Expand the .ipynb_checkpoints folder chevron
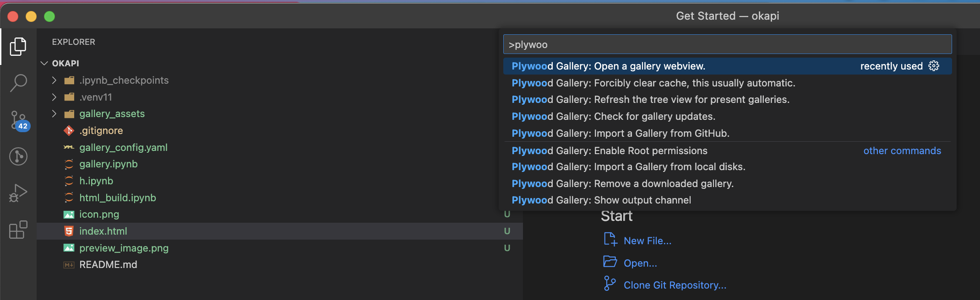 point(54,80)
